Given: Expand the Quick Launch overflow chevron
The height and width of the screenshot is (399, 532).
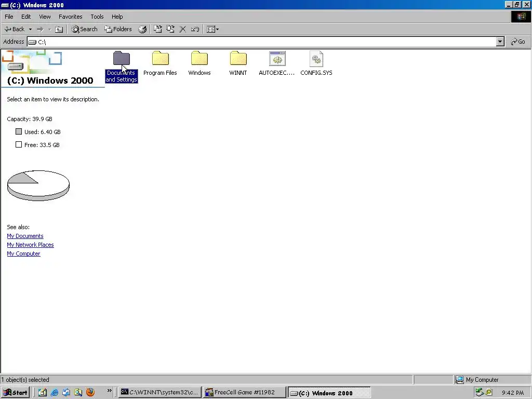Looking at the screenshot, I should point(109,391).
